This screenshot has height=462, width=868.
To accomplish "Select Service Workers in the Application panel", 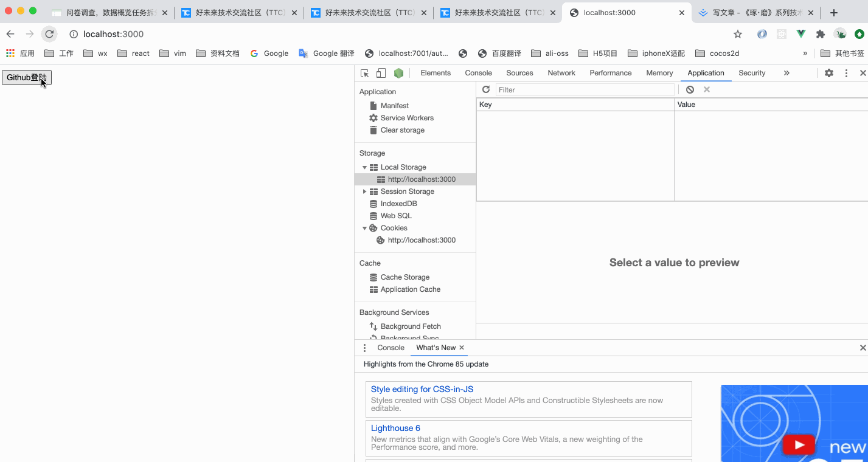I will 408,117.
